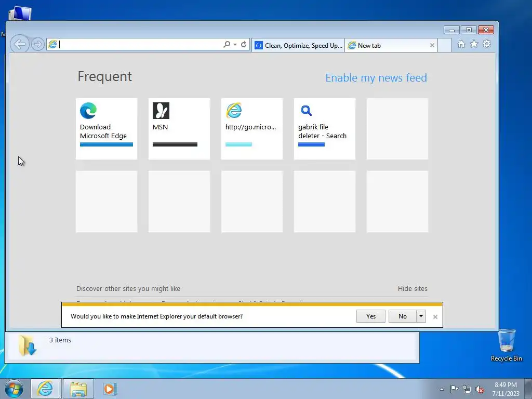Open the http://go.micro... tile
This screenshot has height=399, width=532.
coord(252,129)
